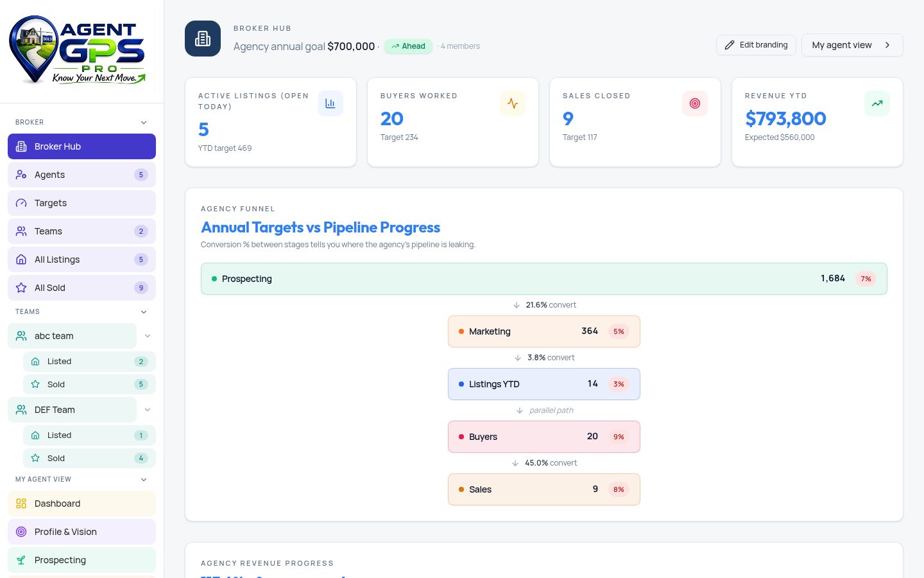Select Sold under abc team

(89, 385)
